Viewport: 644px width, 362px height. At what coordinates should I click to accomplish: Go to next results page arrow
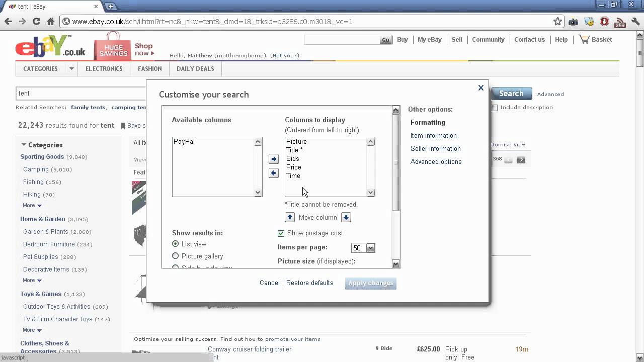coord(521,160)
